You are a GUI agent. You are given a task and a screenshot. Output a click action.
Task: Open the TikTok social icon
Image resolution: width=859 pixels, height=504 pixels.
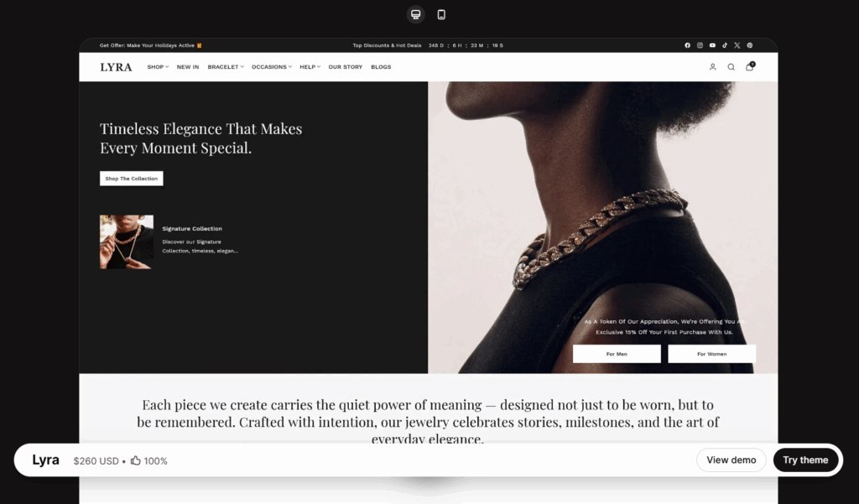(x=725, y=45)
